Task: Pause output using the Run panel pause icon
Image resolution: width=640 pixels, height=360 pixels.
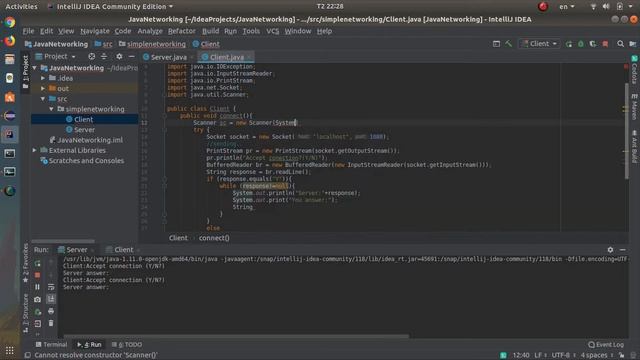Action: coord(38,287)
